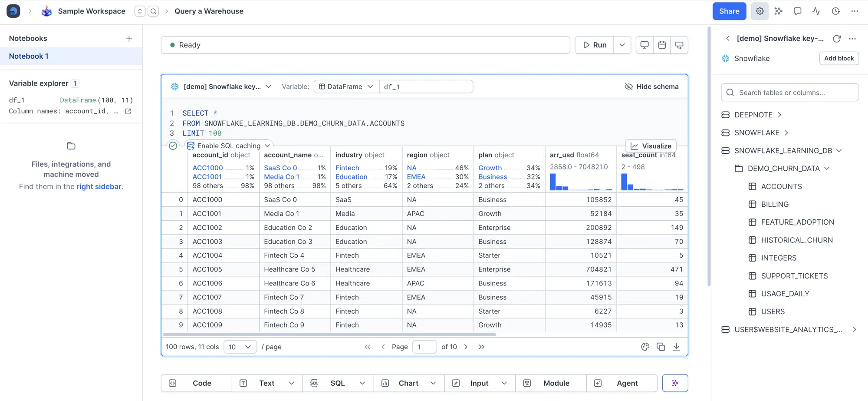Click the Visualize button
The height and width of the screenshot is (401, 868).
pos(651,146)
